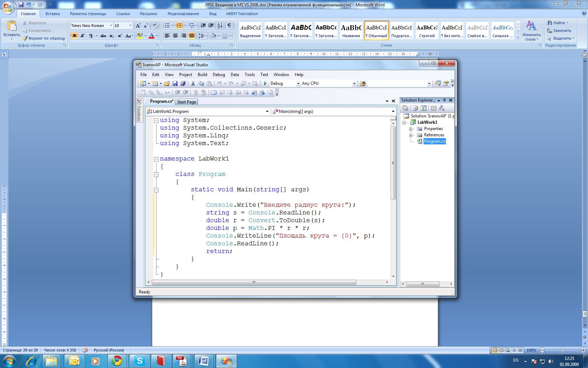Open Any CPU platform dropdown
The height and width of the screenshot is (368, 588).
click(354, 83)
